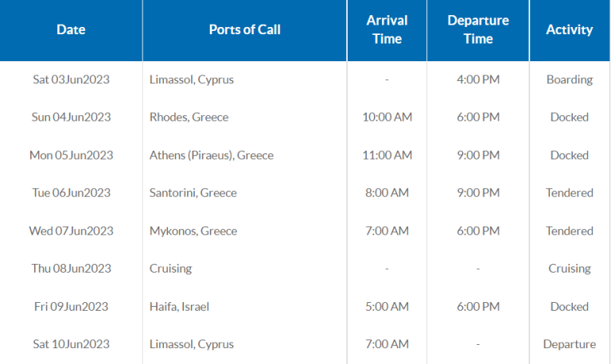The height and width of the screenshot is (364, 611).
Task: Click the Date column header
Action: tap(71, 30)
